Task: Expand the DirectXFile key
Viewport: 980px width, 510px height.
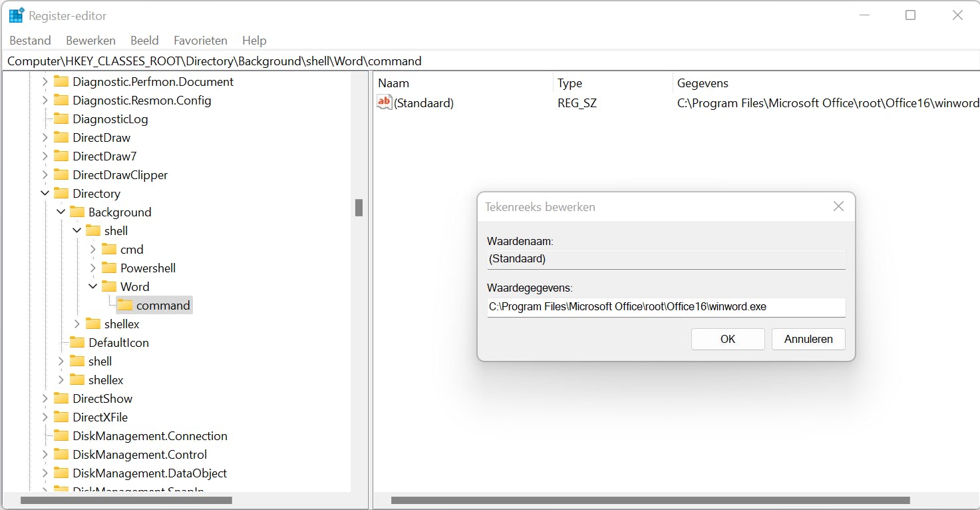Action: (x=45, y=417)
